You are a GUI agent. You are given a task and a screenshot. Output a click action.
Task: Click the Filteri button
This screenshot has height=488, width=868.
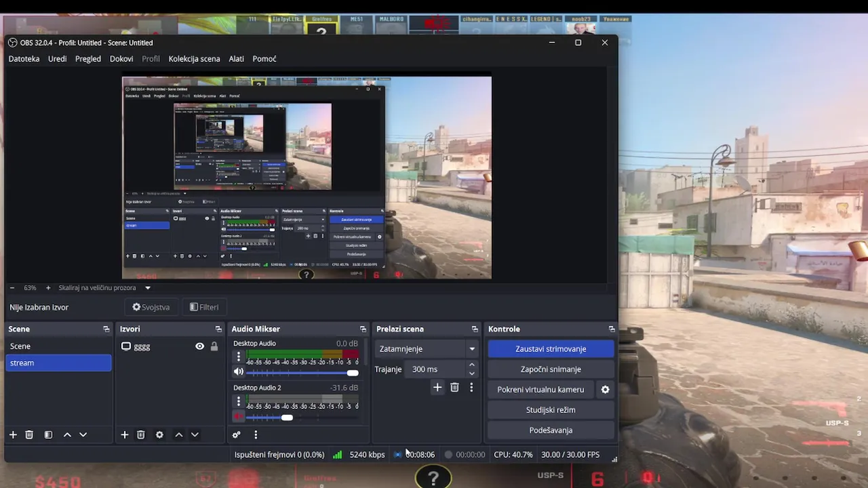coord(204,307)
